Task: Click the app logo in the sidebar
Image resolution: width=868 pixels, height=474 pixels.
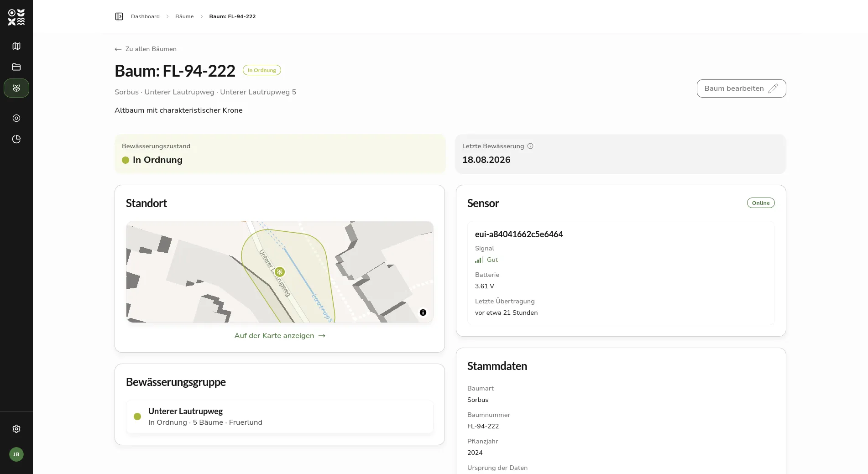Action: [x=16, y=17]
